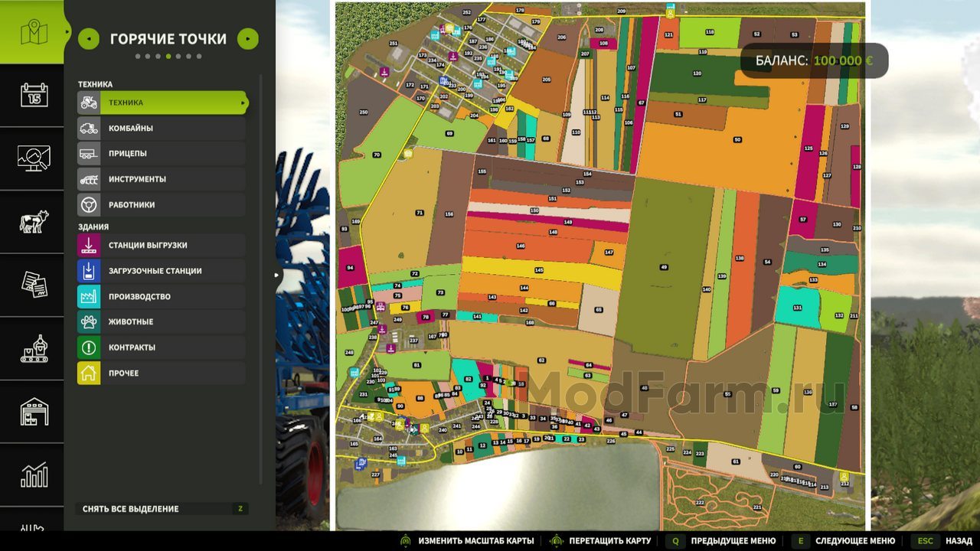
Task: Go to Предыдущее меню
Action: [x=720, y=541]
